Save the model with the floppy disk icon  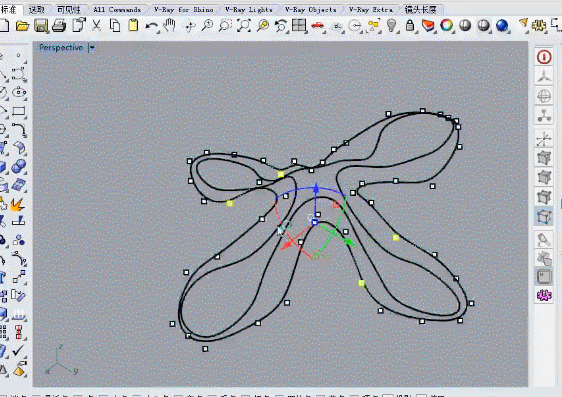[x=41, y=25]
